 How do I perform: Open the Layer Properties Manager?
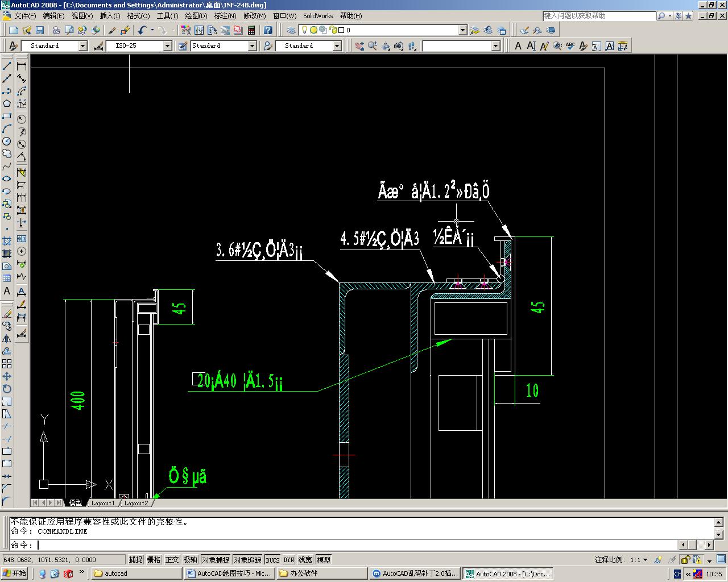tap(291, 30)
